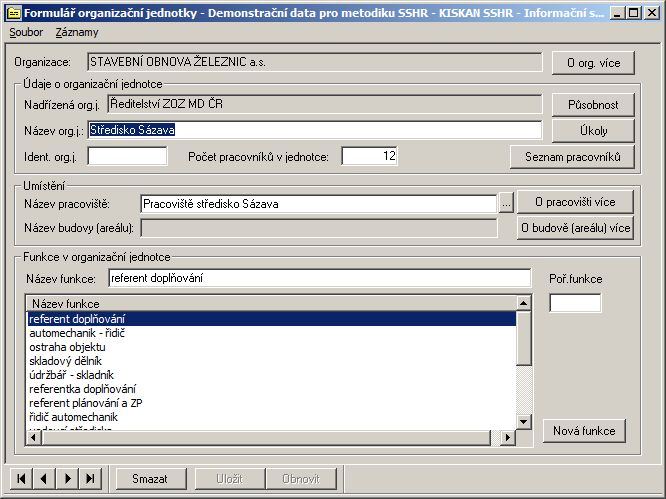
Task: Click the horizontal scroll right arrow
Action: (508, 437)
